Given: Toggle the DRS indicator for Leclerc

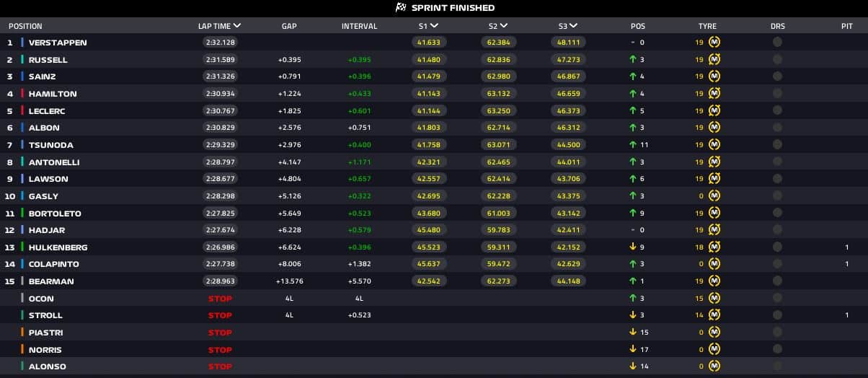Looking at the screenshot, I should coord(777,111).
